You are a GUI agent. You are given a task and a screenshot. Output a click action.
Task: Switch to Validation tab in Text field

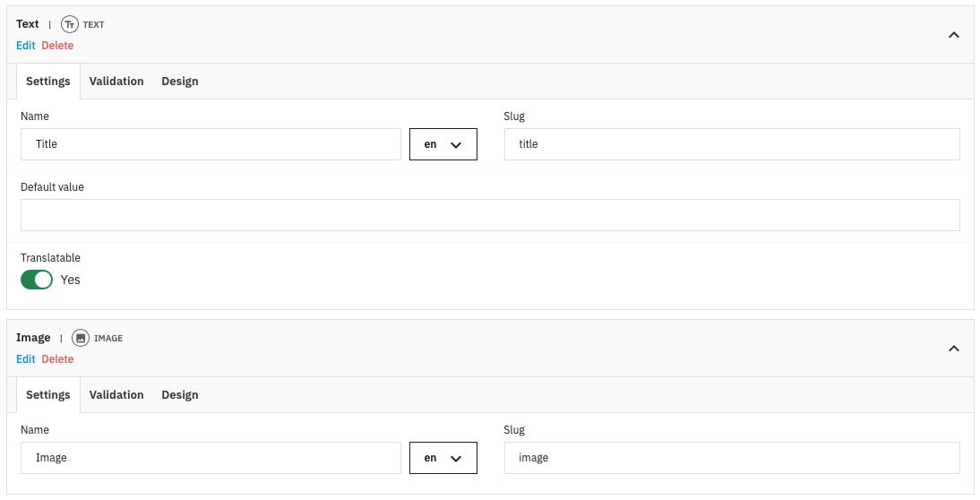[116, 82]
